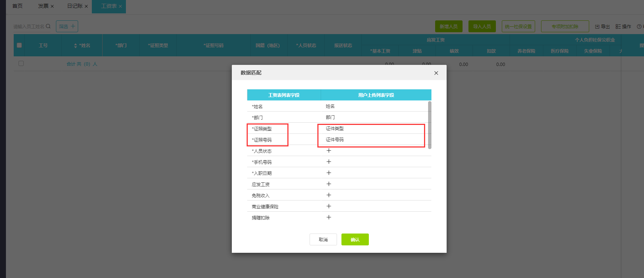Image resolution: width=644 pixels, height=278 pixels.
Task: Check the 合计 row checkbox
Action: coord(21,63)
